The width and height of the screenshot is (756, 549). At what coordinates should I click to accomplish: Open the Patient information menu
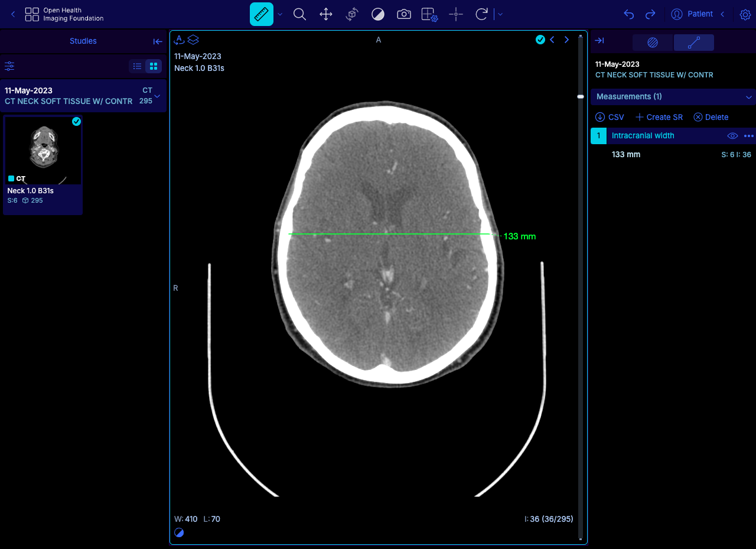pos(692,14)
